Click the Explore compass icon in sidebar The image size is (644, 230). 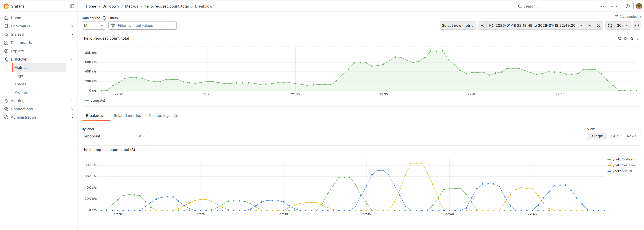pos(6,51)
